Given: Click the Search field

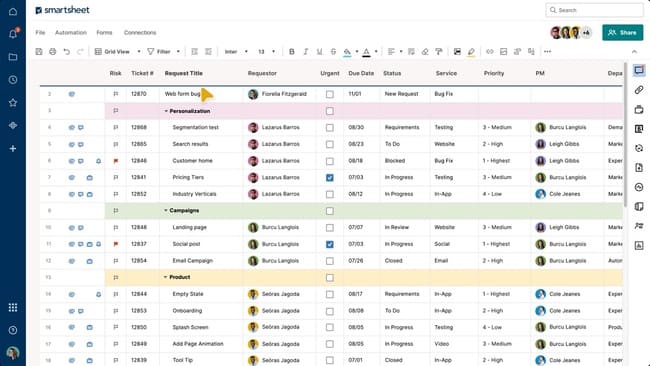Looking at the screenshot, I should pos(594,10).
